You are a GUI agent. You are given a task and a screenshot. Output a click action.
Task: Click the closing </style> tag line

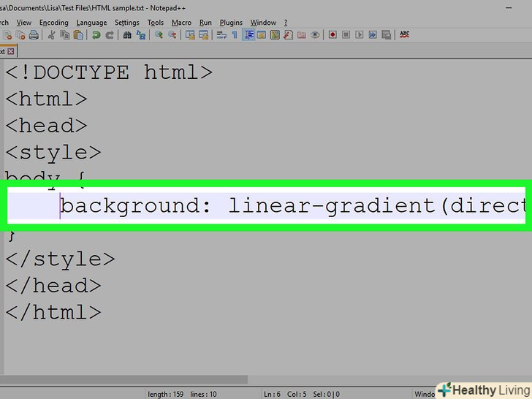61,259
